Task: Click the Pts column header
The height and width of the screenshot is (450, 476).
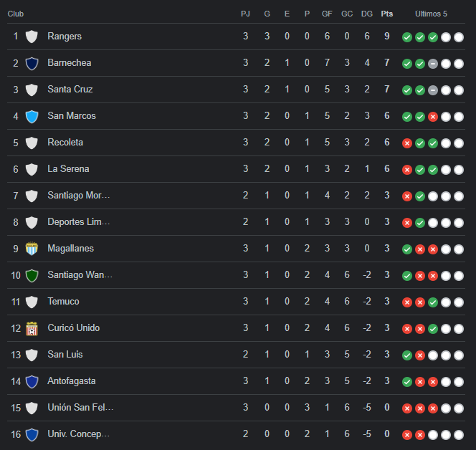Action: tap(387, 14)
